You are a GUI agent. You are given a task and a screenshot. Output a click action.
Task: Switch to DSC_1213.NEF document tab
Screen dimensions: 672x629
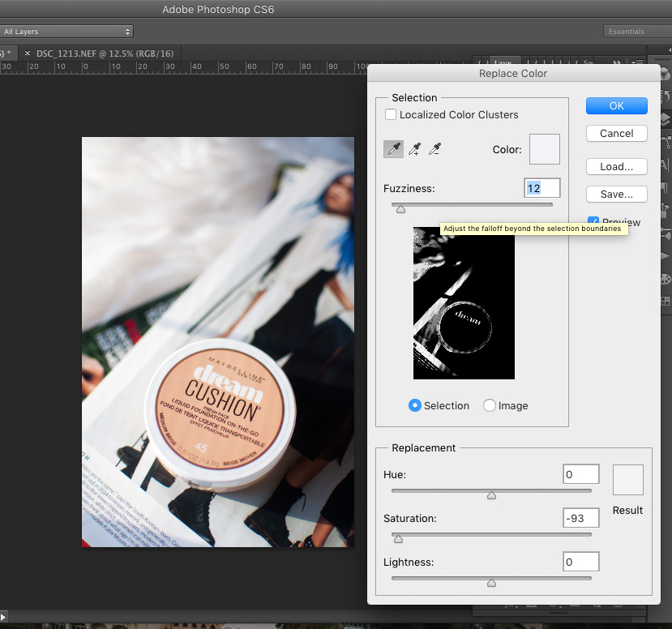click(x=105, y=53)
